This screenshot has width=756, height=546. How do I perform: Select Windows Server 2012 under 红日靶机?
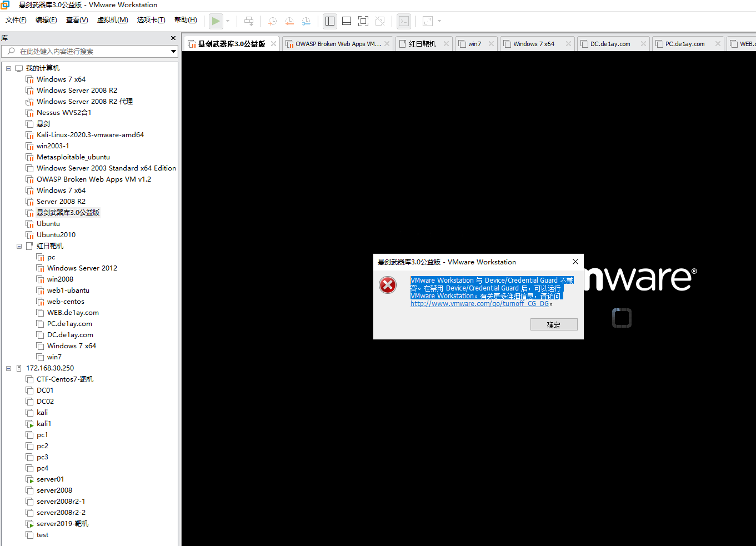[x=82, y=268]
